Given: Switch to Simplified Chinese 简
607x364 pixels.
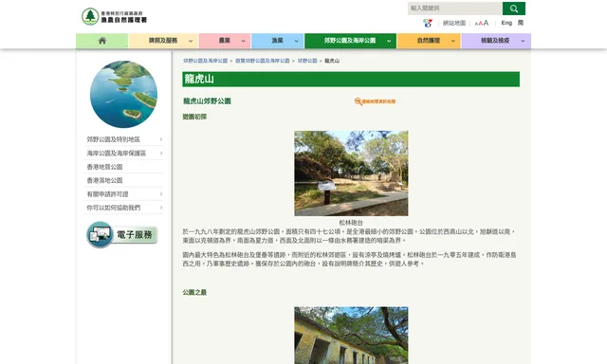Looking at the screenshot, I should (521, 23).
